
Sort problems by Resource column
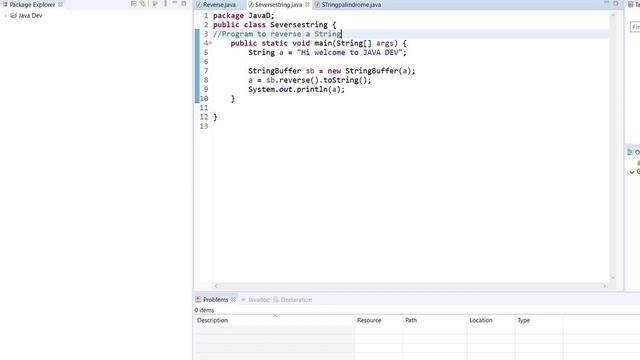(x=378, y=320)
